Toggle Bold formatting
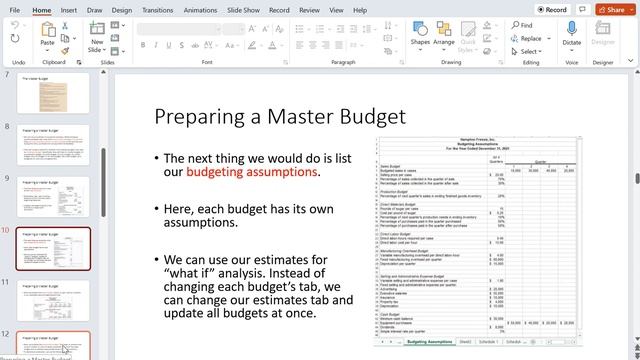640x360 pixels. [x=143, y=45]
